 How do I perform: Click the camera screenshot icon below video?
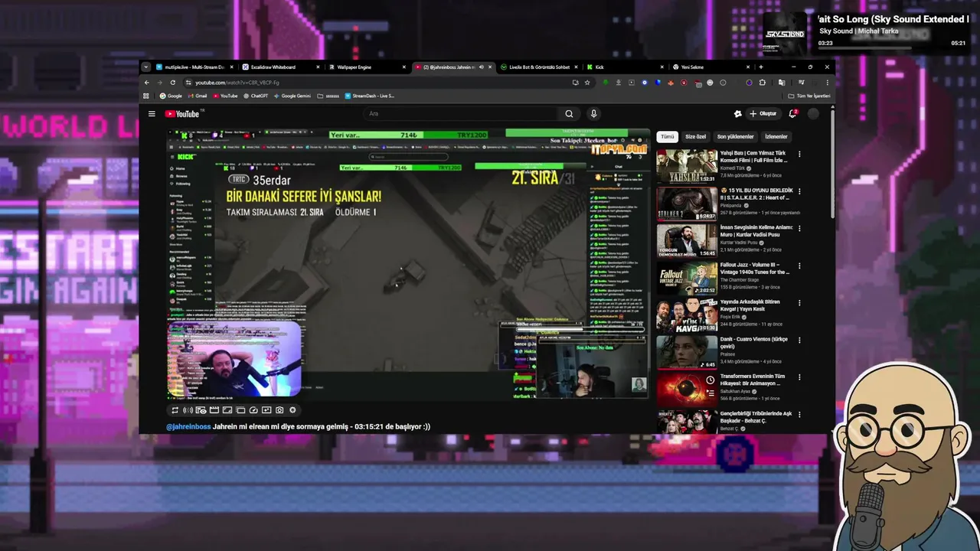tap(279, 410)
